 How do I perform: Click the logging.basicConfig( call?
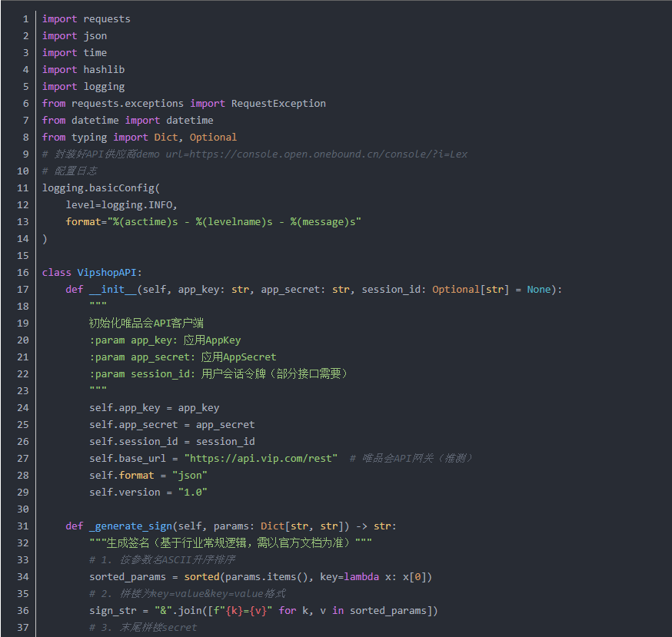[x=101, y=188]
